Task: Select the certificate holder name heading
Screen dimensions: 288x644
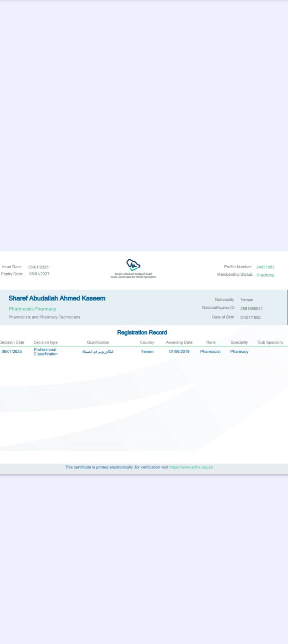Action: click(x=57, y=298)
